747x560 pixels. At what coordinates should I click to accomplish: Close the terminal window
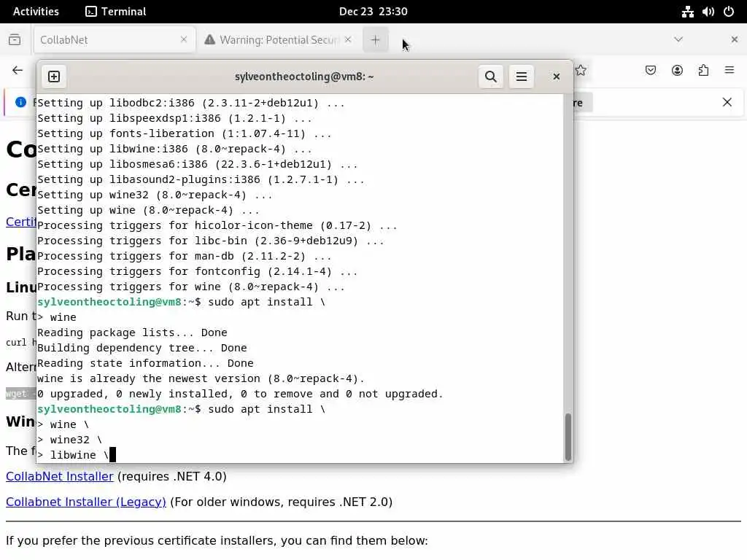click(x=556, y=77)
